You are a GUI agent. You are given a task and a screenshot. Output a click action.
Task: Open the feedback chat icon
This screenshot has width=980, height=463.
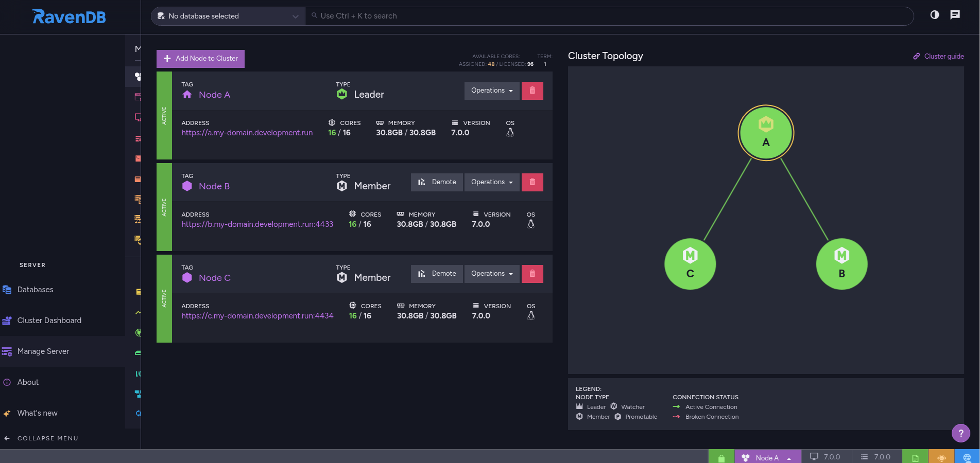[x=955, y=15]
